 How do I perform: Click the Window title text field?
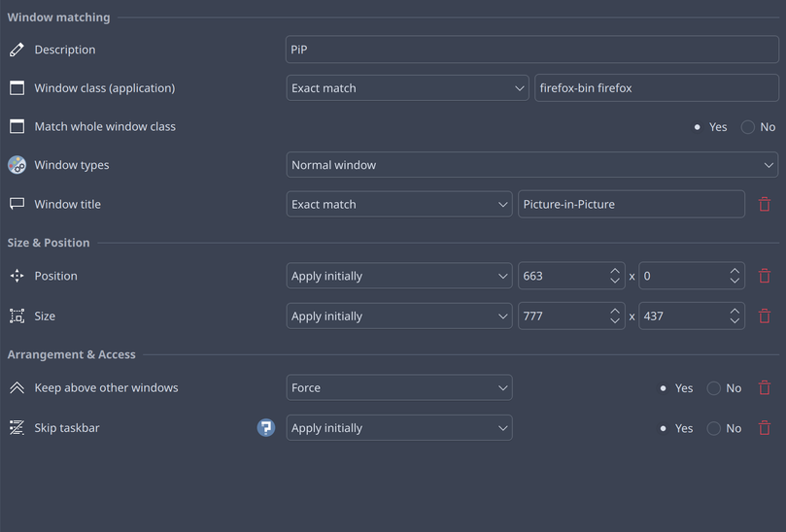point(631,204)
